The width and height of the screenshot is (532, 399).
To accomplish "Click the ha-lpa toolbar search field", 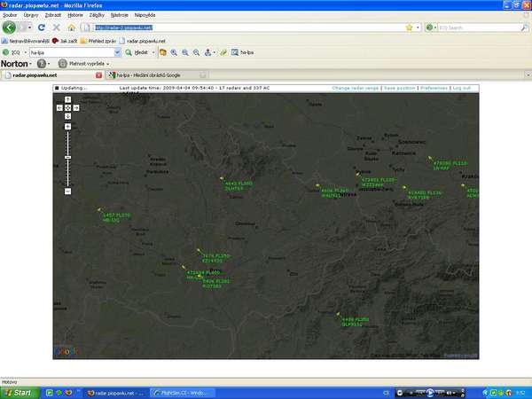I will click(x=72, y=52).
